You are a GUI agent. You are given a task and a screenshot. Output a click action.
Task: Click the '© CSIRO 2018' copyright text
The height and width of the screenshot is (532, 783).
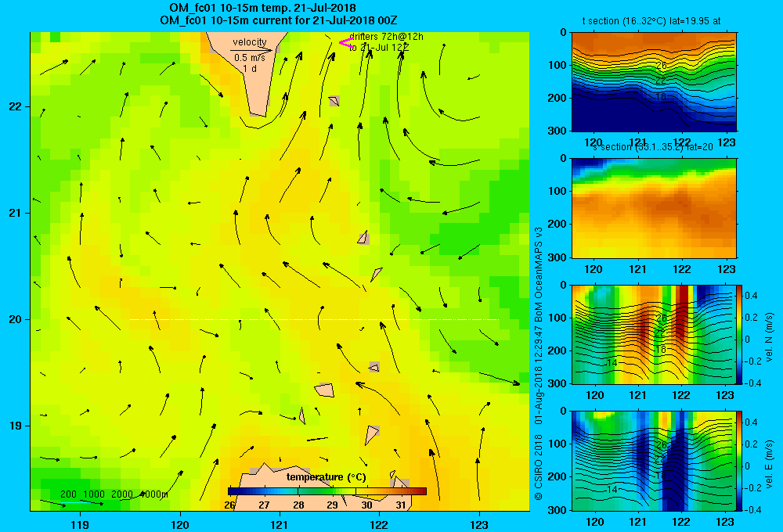pos(539,466)
